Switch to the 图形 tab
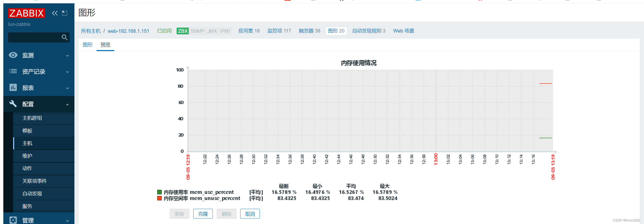Viewport: 644px width, 224px height. [x=88, y=45]
